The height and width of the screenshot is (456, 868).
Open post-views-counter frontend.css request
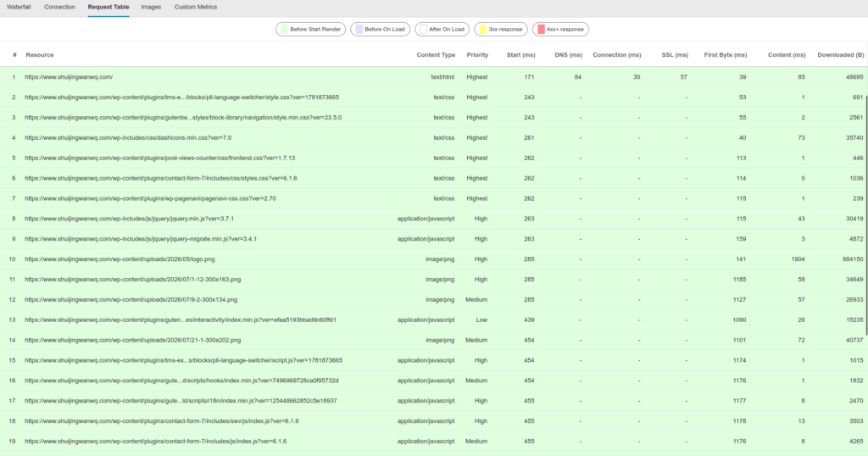click(x=159, y=158)
